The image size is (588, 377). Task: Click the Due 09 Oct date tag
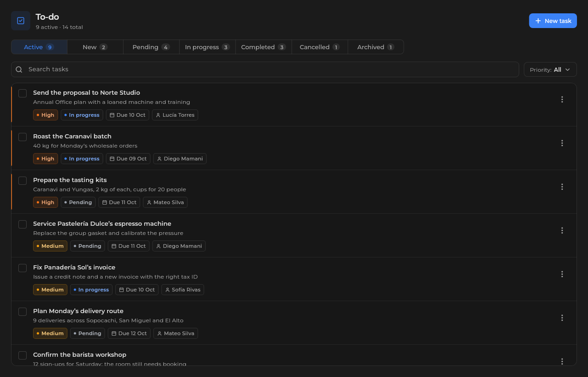(128, 159)
